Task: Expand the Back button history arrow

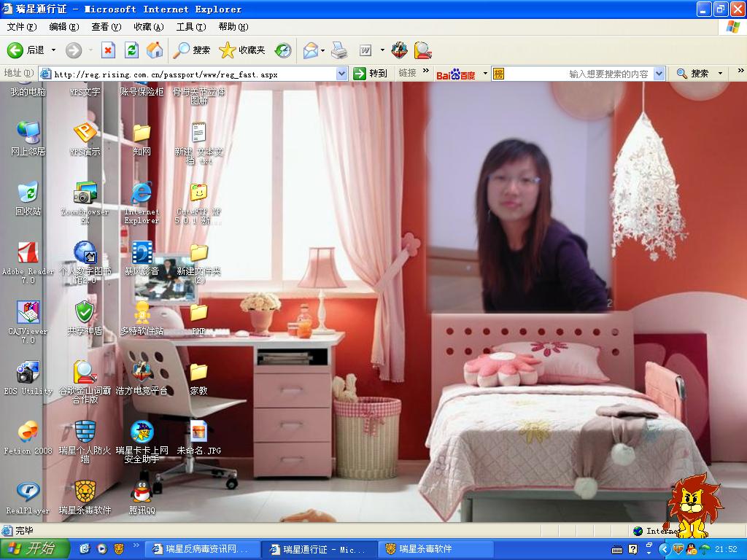Action: click(53, 50)
